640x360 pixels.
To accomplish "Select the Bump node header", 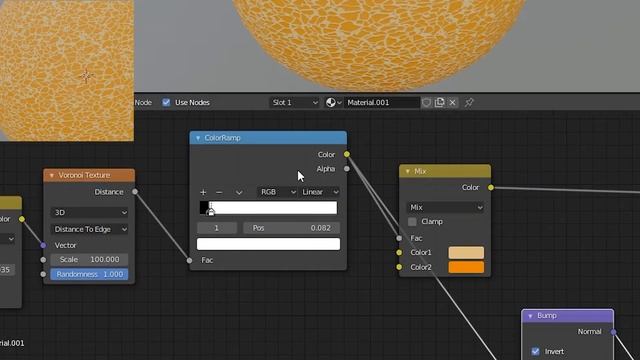I will point(567,316).
